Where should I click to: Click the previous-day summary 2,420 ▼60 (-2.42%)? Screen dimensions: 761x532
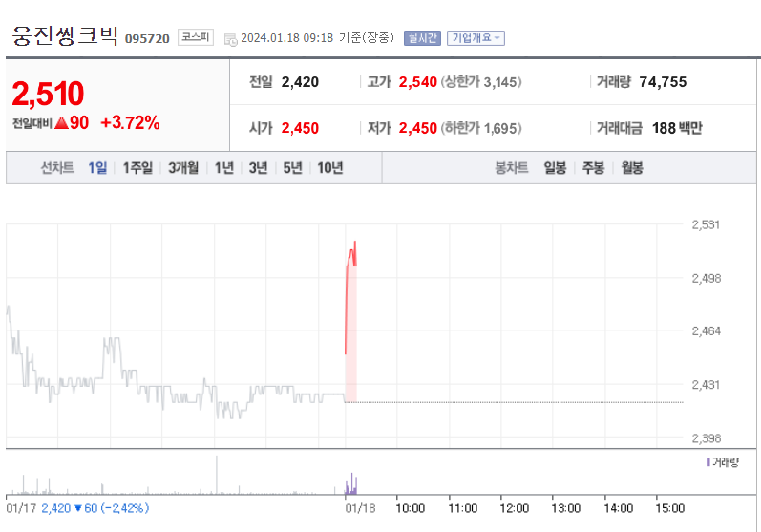click(95, 508)
